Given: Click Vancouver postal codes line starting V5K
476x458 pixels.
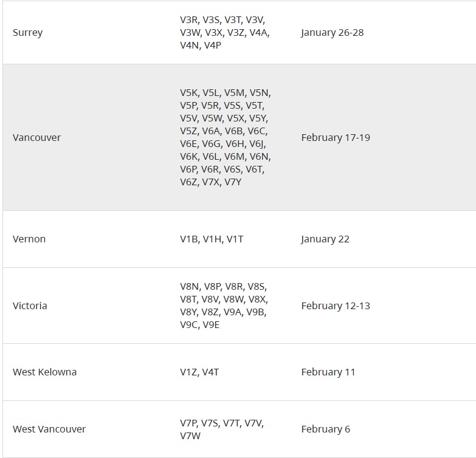Looking at the screenshot, I should click(x=225, y=93).
